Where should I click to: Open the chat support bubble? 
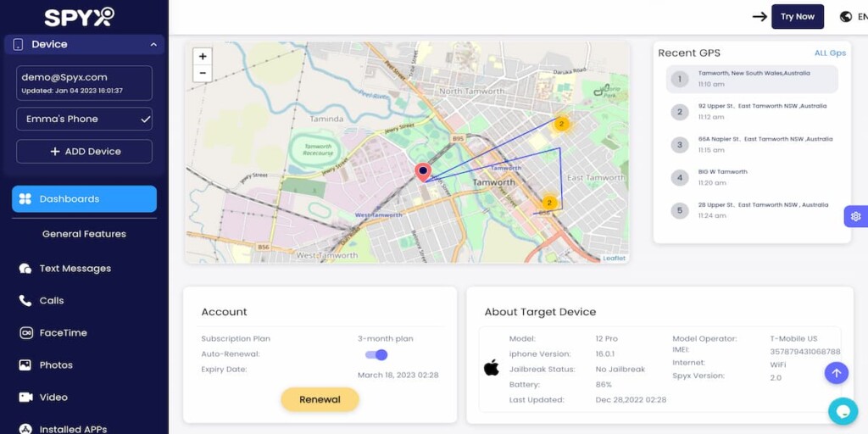pos(843,411)
